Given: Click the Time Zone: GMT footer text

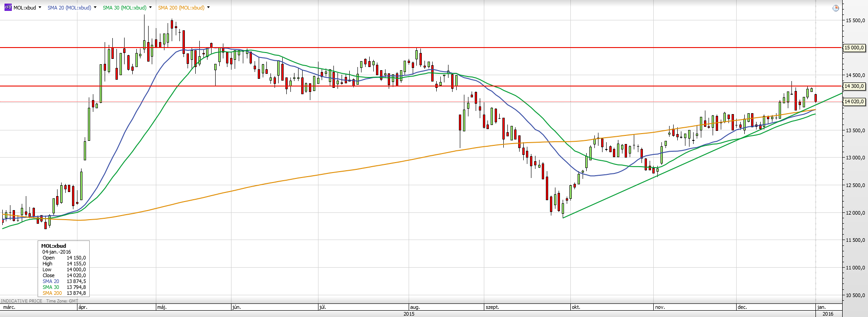Looking at the screenshot, I should (x=62, y=301).
